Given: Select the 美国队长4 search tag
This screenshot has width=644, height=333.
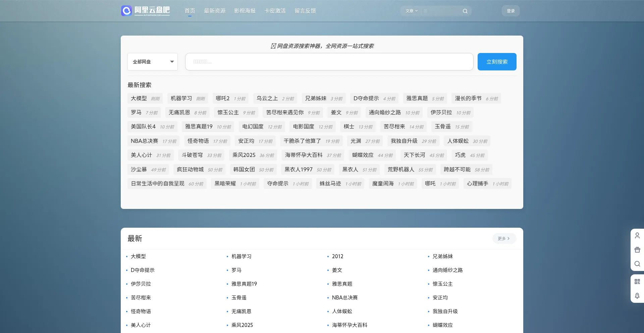Looking at the screenshot, I should [x=153, y=126].
